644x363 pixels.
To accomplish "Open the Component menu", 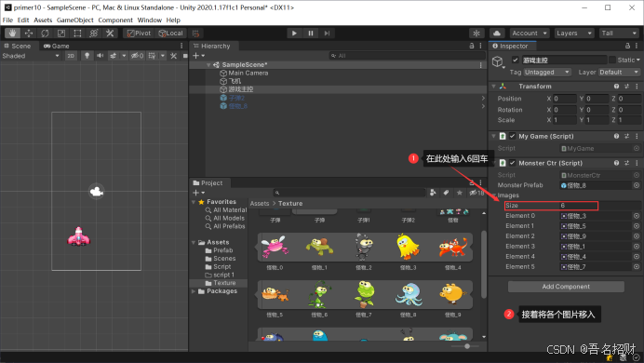I will click(x=115, y=20).
